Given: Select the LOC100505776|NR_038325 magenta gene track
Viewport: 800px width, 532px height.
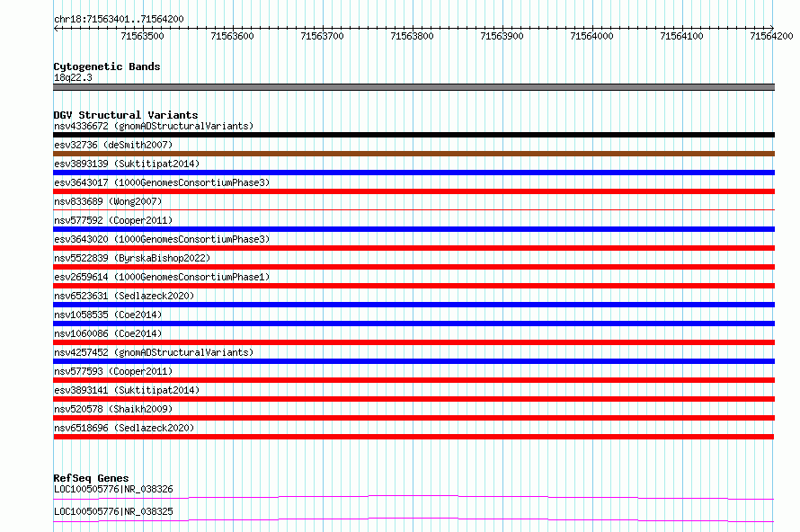Looking at the screenshot, I should coord(413,519).
